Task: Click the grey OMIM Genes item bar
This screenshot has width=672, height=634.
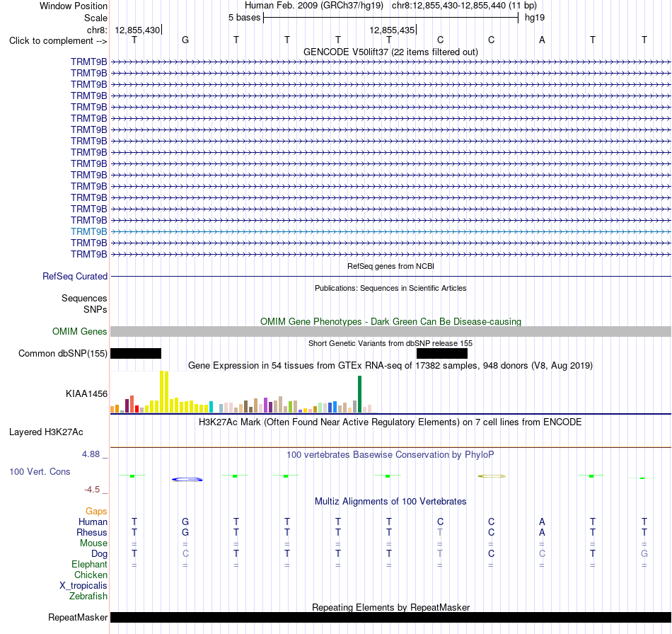Action: 390,331
